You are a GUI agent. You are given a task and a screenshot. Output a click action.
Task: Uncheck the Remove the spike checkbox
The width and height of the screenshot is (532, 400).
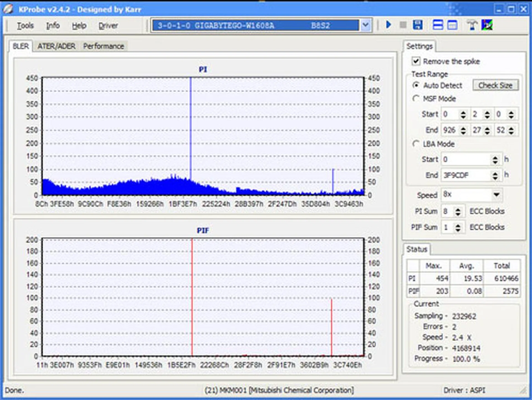coord(416,61)
